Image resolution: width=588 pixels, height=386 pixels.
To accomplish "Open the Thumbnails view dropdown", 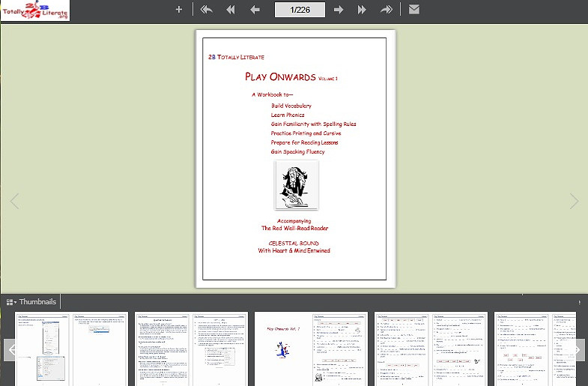I will tap(31, 301).
